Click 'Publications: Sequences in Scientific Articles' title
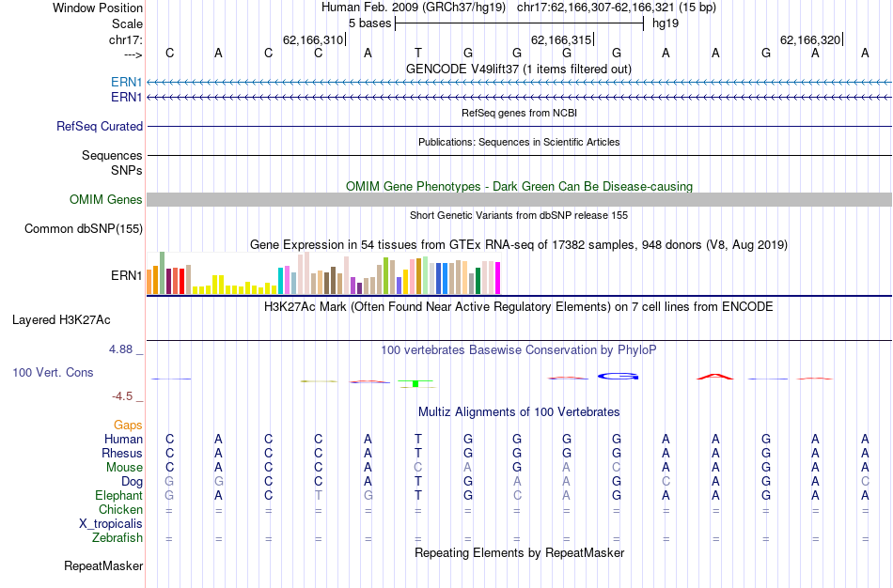Screen dimensions: 893x588 (519, 142)
